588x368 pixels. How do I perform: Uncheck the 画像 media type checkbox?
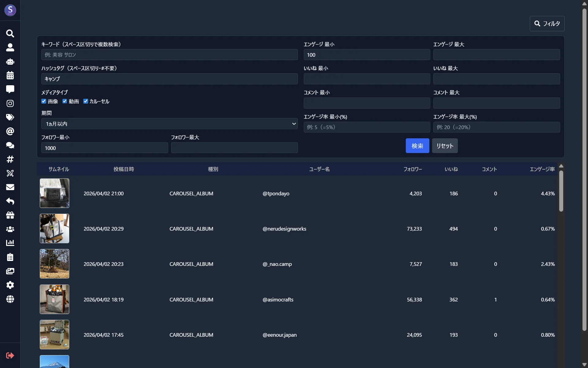click(x=44, y=101)
